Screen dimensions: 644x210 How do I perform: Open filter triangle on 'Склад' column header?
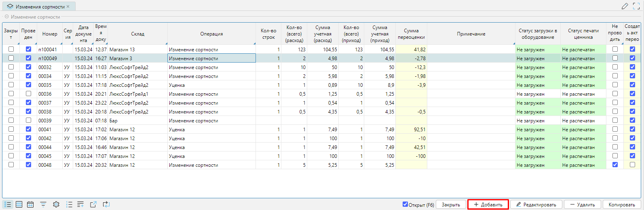166,43
